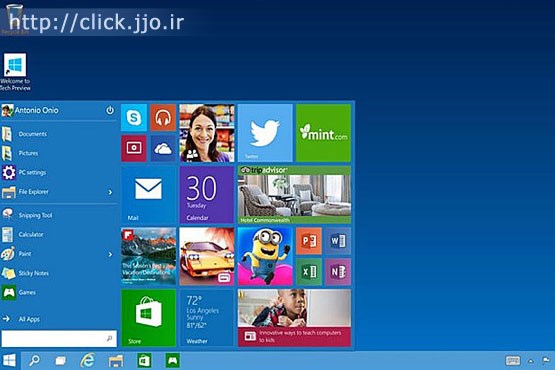Open Store from the taskbar
The image size is (555, 370).
click(144, 361)
